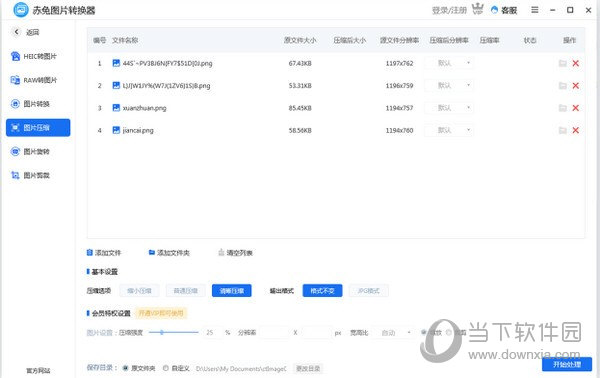Delete jiancai.png using its red X

click(576, 130)
